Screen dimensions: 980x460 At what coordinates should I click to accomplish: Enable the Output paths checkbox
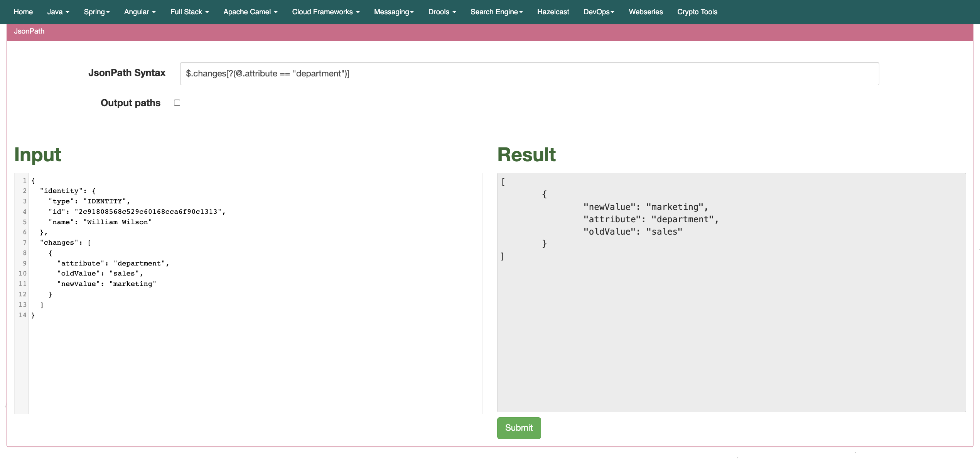pos(177,103)
